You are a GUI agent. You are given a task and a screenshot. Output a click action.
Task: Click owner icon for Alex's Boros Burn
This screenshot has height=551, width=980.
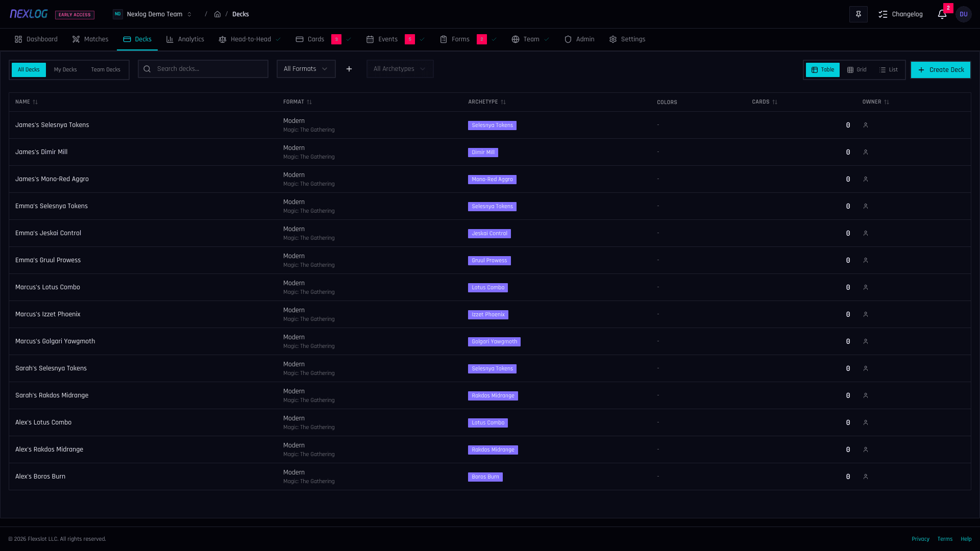[x=866, y=477]
